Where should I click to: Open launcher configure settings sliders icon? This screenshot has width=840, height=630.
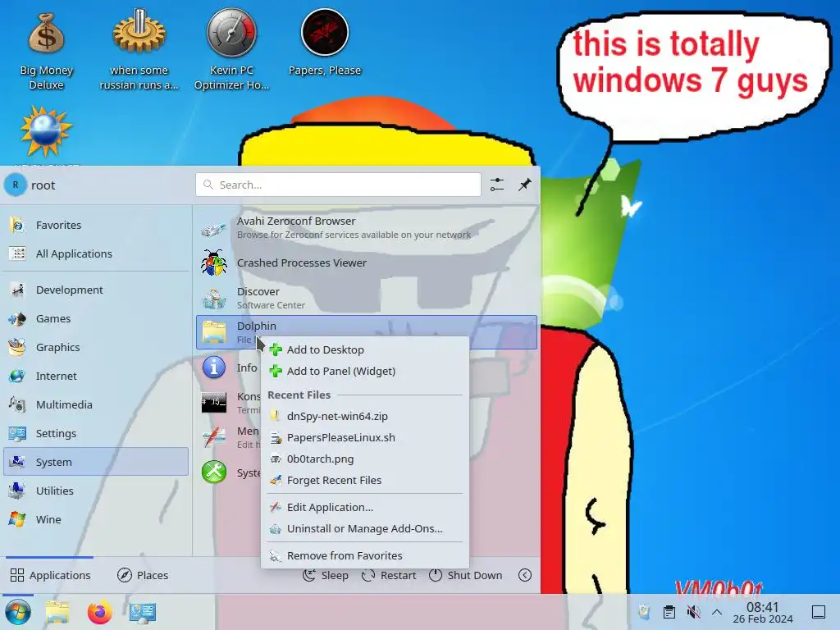(496, 185)
